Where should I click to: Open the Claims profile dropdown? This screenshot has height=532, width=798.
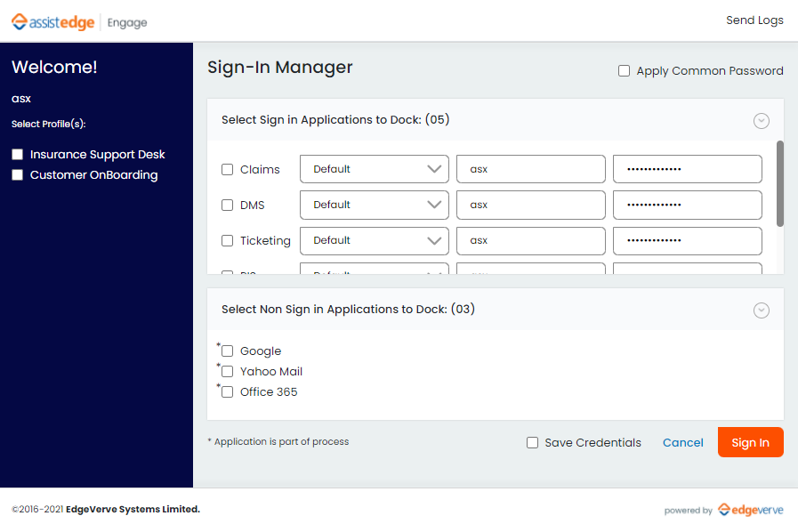pyautogui.click(x=374, y=169)
